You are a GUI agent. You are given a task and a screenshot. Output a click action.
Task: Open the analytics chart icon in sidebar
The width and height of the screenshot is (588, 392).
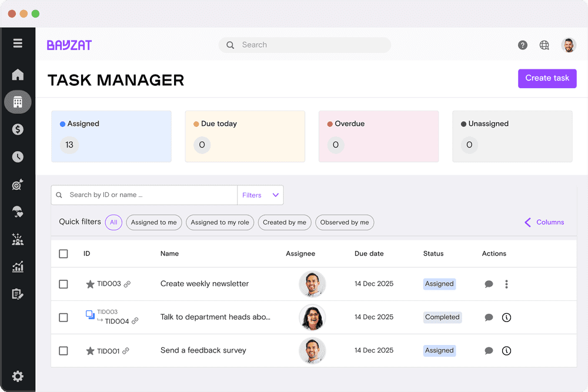(x=18, y=267)
